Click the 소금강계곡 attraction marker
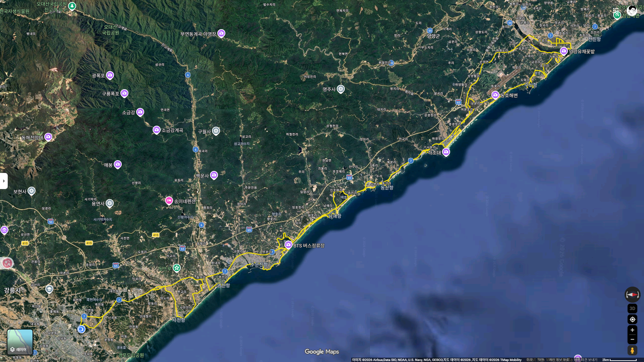This screenshot has height=362, width=644. 156,129
